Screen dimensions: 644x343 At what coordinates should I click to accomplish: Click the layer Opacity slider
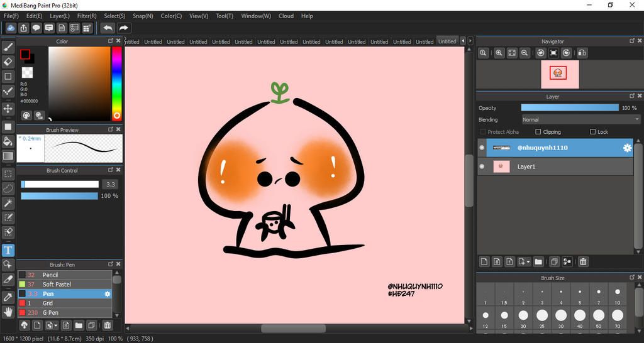(570, 107)
